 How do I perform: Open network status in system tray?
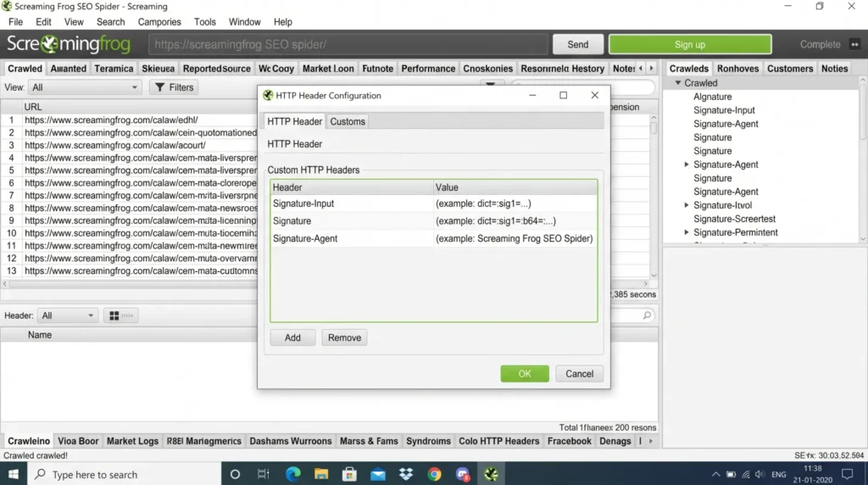point(746,475)
